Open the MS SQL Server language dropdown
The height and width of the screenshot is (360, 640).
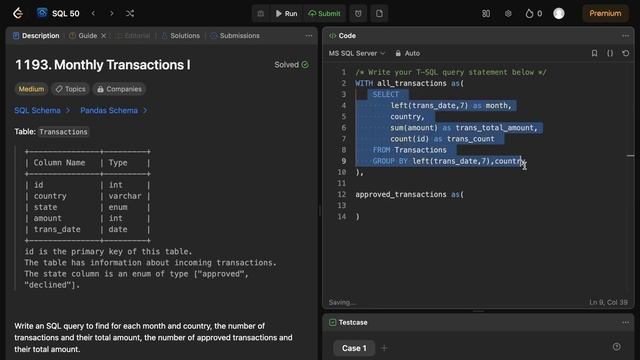(x=357, y=53)
